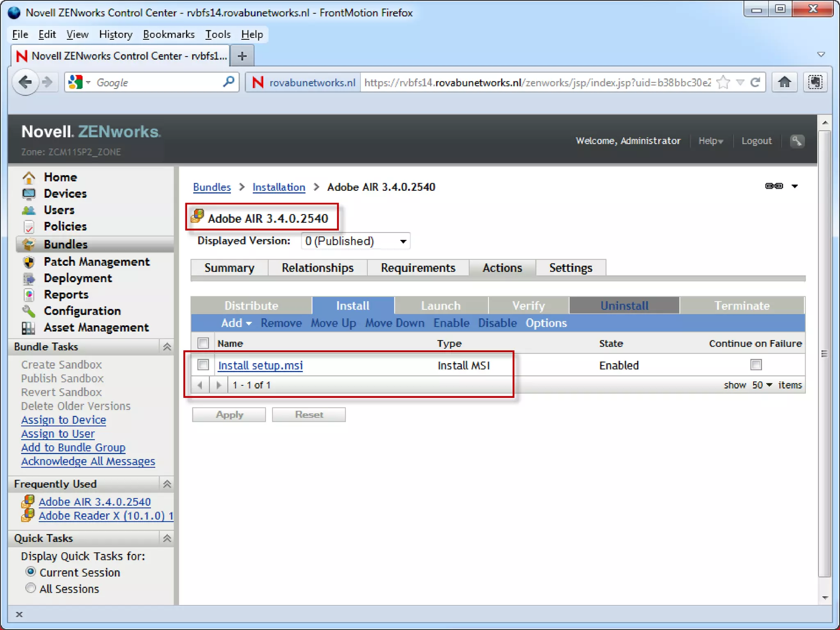This screenshot has height=630, width=840.
Task: Open the Tools menu in menu bar
Action: (x=218, y=34)
